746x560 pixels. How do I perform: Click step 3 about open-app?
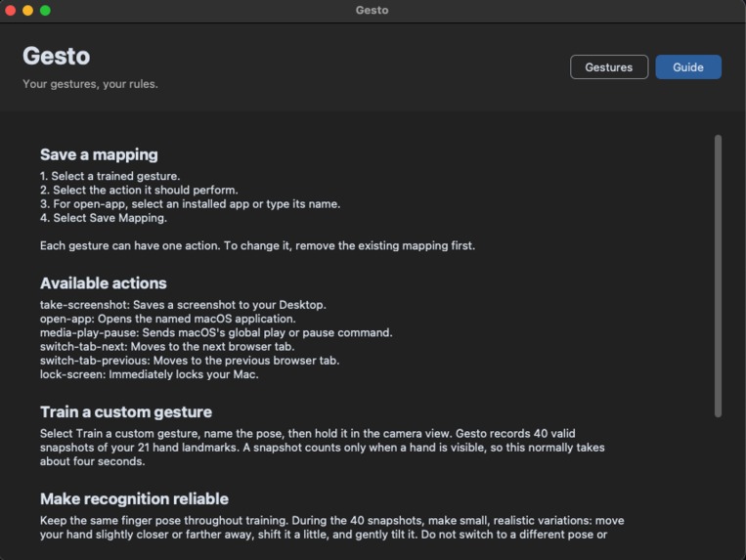pyautogui.click(x=191, y=204)
